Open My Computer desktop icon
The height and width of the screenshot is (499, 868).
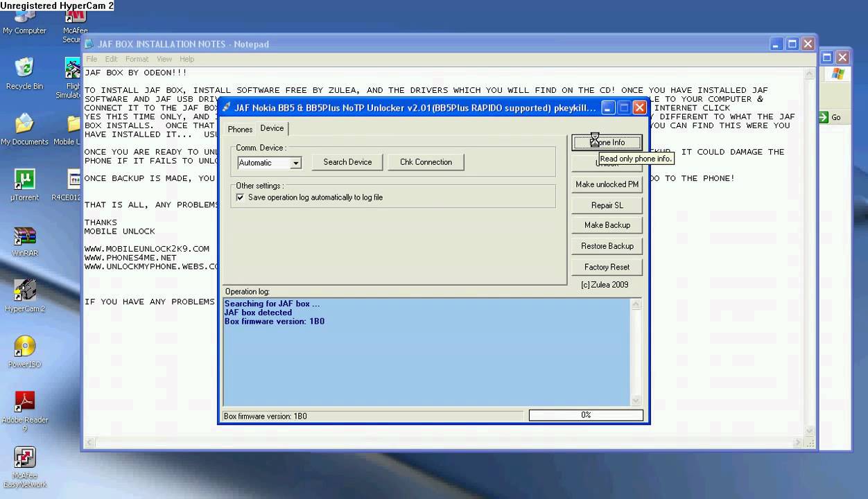tap(24, 22)
